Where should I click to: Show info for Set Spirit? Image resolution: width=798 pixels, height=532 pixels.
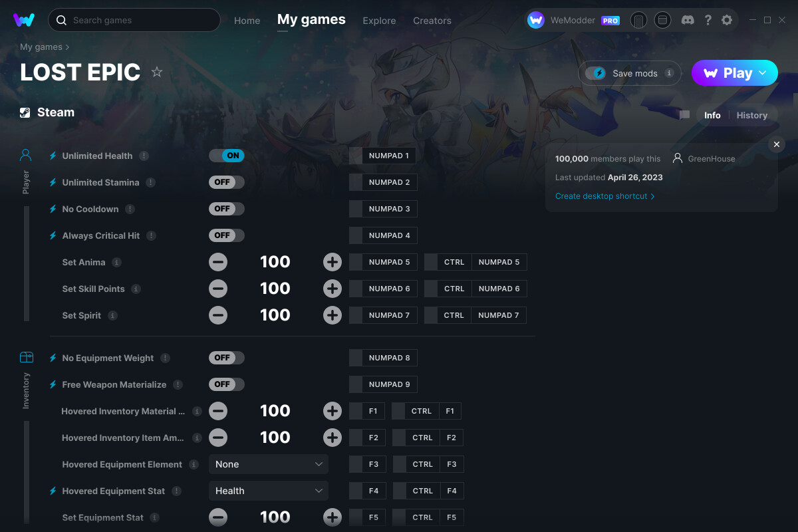pyautogui.click(x=112, y=315)
